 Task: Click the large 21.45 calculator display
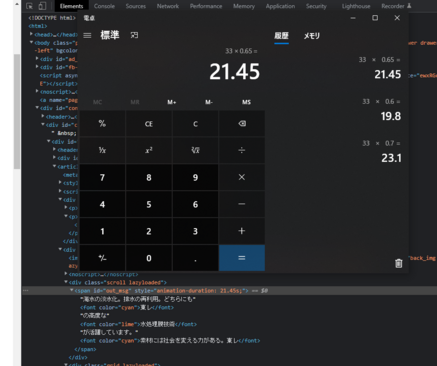pos(234,72)
